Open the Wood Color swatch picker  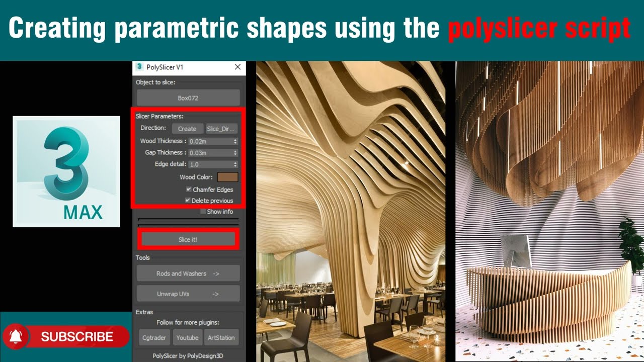tap(227, 177)
